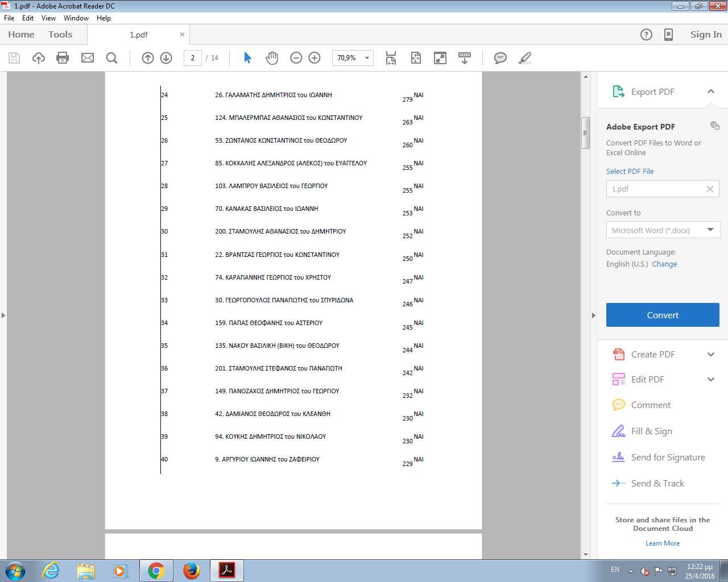This screenshot has height=582, width=728.
Task: Click the document vertical scrollbar thumb
Action: coord(585,132)
